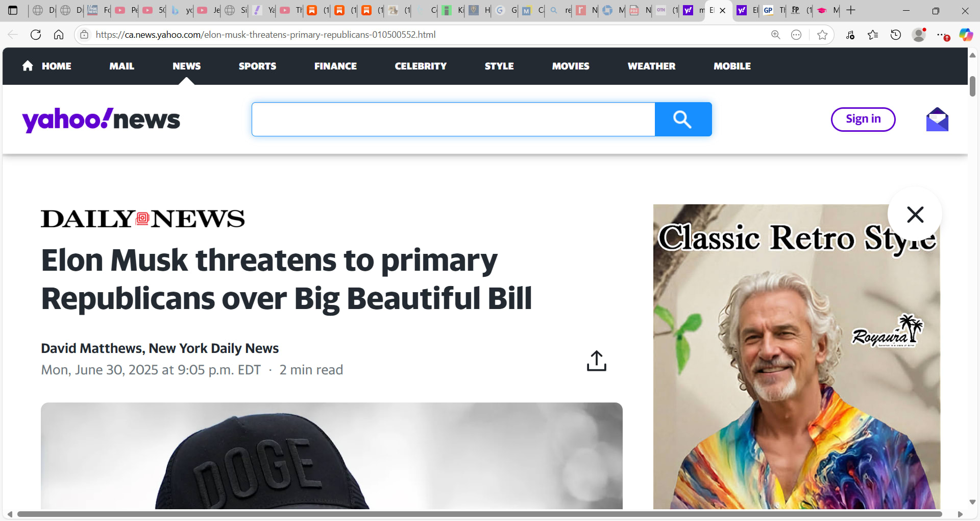Switch to the GP favicon tab
Image resolution: width=980 pixels, height=521 pixels.
[773, 10]
